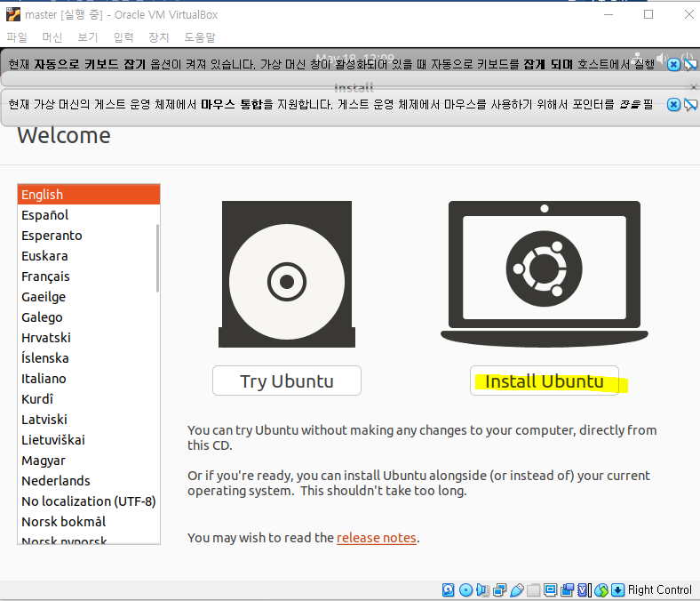This screenshot has height=601, width=700.
Task: Click the VirtualBox app icon in title bar
Action: tap(13, 14)
